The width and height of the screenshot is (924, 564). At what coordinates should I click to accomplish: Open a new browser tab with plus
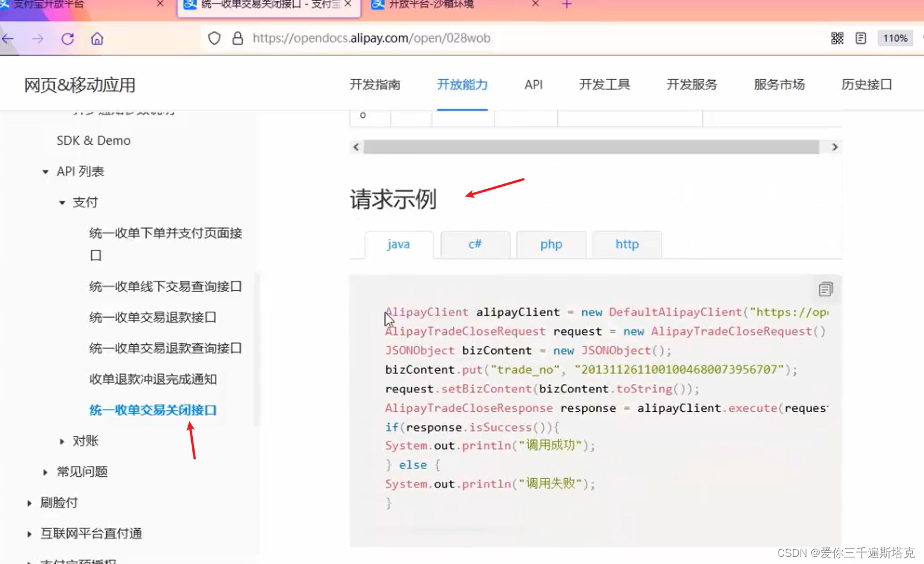pyautogui.click(x=567, y=4)
